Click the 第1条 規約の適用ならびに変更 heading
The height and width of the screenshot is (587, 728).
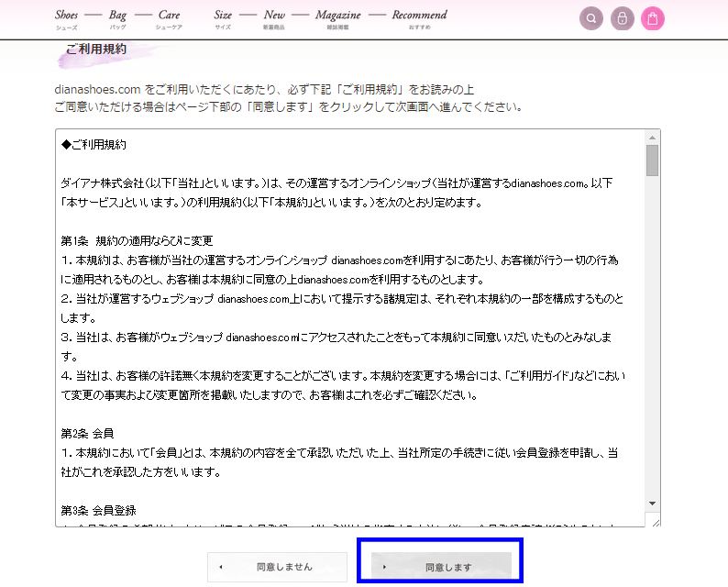tap(137, 240)
